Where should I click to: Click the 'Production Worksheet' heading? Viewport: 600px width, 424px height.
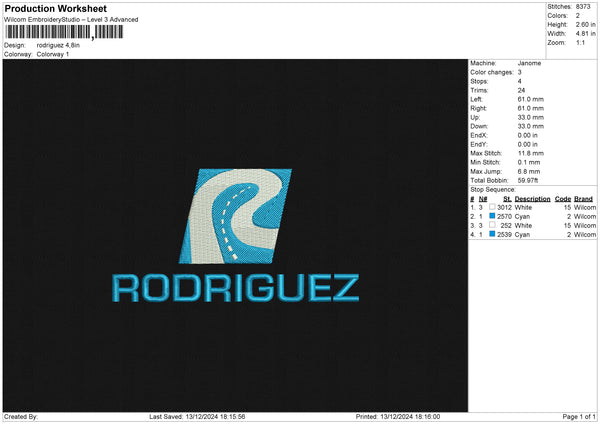55,8
